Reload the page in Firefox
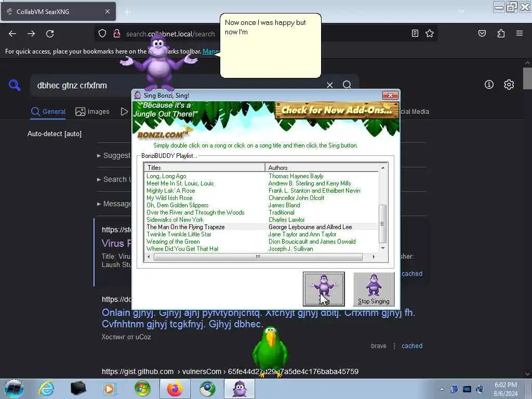The width and height of the screenshot is (532, 399). (x=50, y=34)
